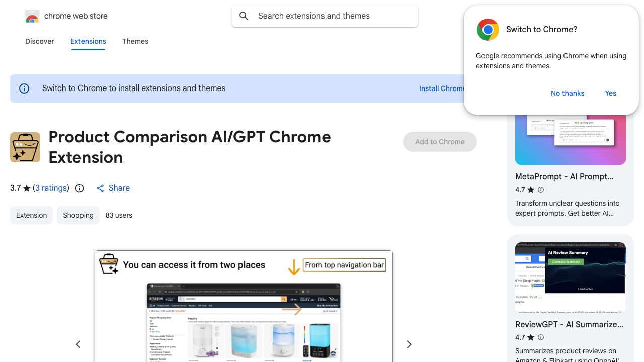The image size is (644, 362).
Task: Open ReviewGPT - AI Summarize title
Action: click(x=569, y=325)
